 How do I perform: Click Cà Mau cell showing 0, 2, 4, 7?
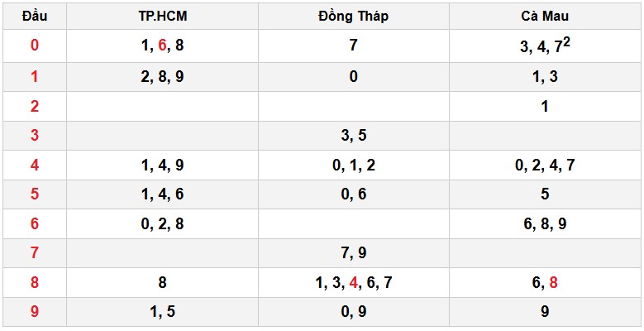coord(545,165)
